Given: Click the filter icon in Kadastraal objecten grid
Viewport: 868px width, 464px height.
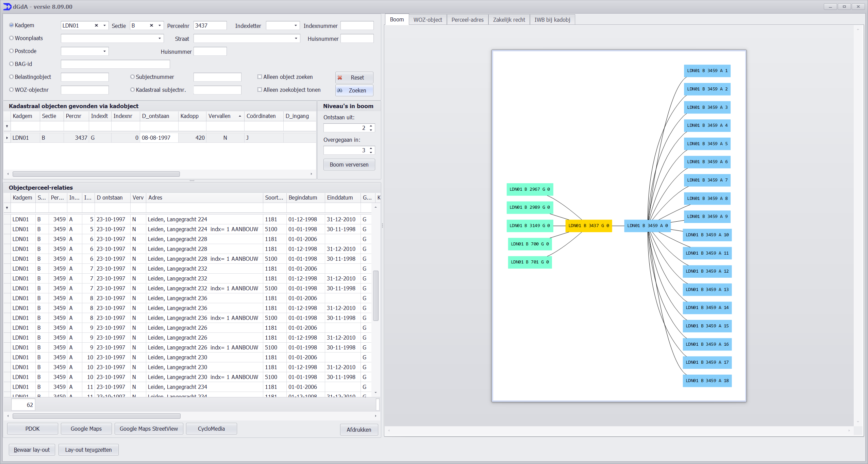Looking at the screenshot, I should click(x=7, y=126).
